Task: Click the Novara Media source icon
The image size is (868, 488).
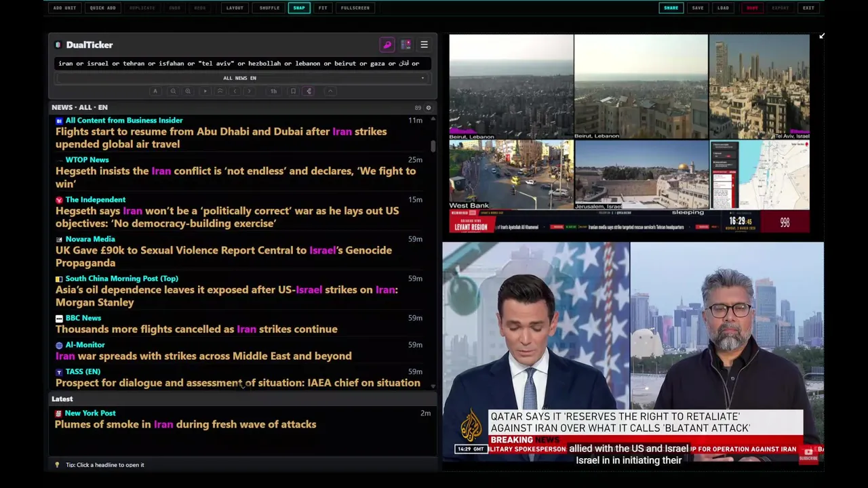Action: 59,239
